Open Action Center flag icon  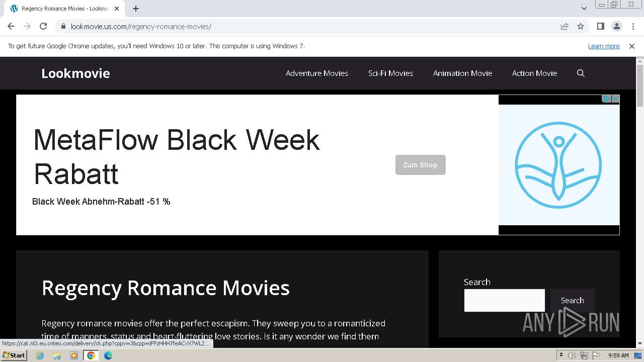pos(596,355)
